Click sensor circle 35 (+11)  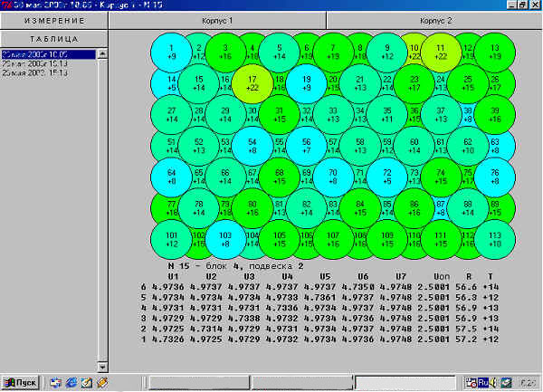point(387,115)
